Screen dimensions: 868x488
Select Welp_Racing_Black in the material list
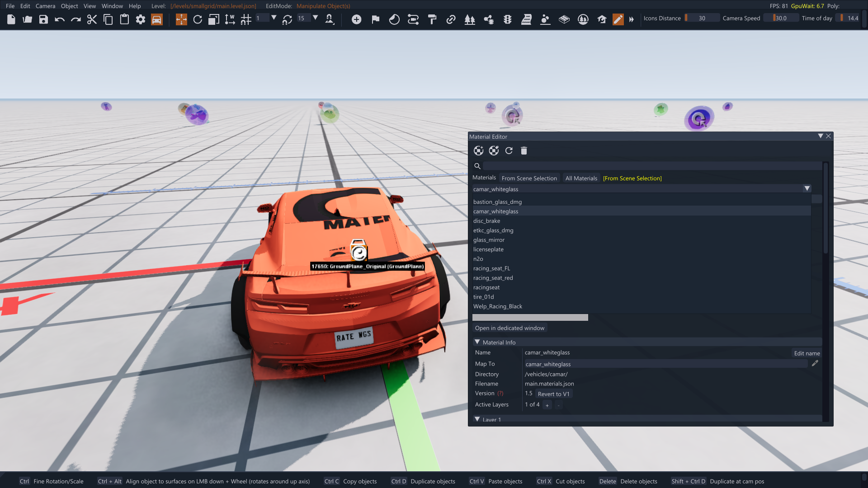[642, 306]
